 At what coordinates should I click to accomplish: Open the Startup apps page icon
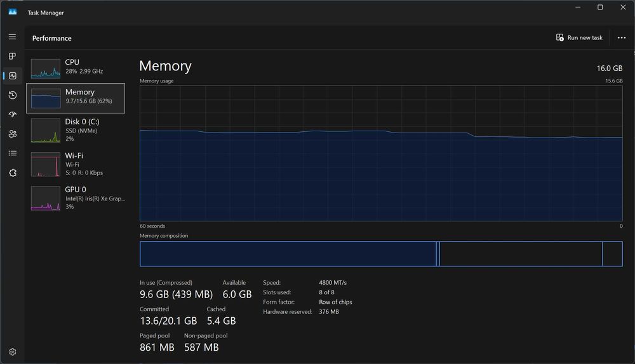click(x=13, y=114)
